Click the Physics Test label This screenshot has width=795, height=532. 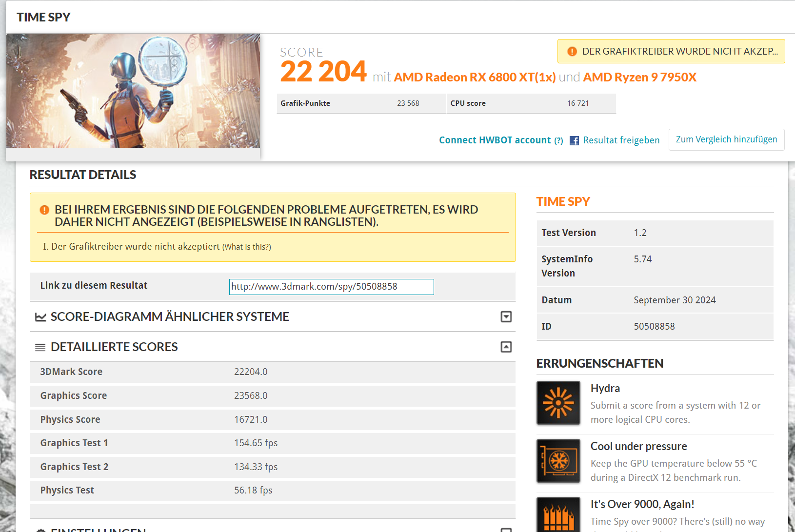click(67, 490)
